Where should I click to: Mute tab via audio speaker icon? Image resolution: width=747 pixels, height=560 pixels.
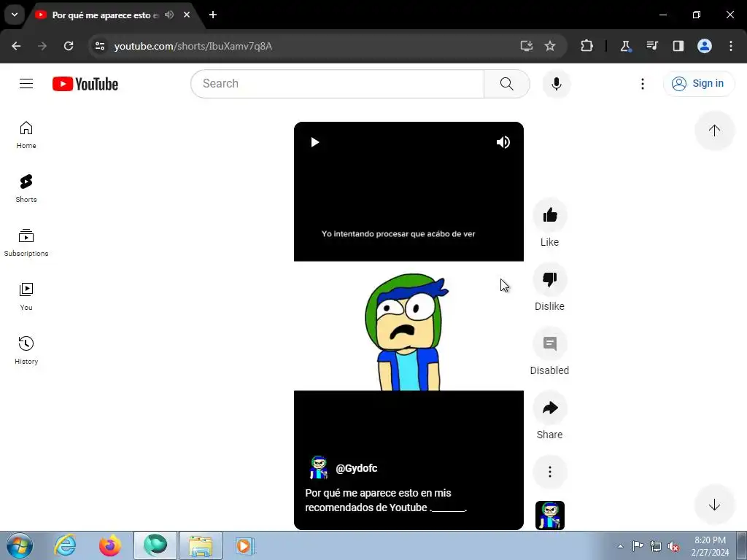[x=169, y=15]
